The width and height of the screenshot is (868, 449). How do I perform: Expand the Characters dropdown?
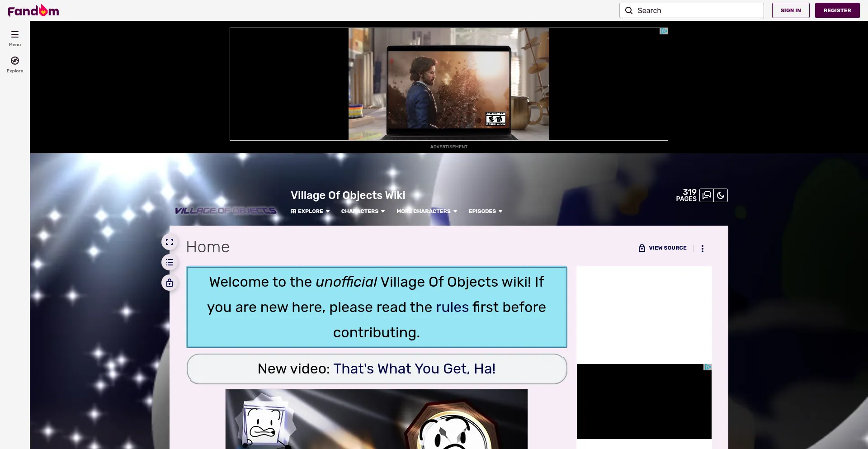click(363, 211)
